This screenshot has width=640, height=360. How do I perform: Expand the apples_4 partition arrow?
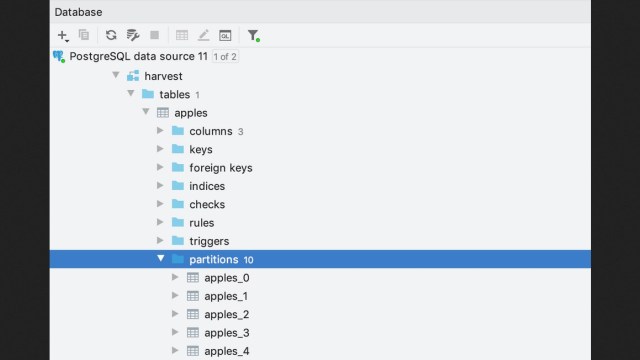(x=175, y=351)
